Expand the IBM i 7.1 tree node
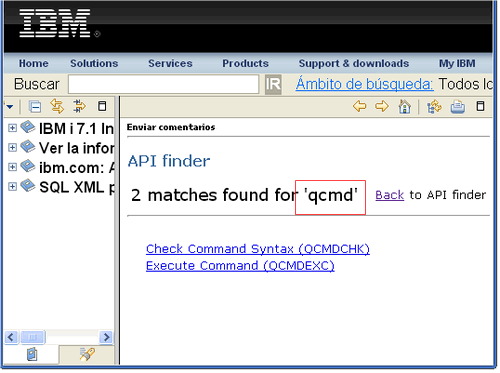The height and width of the screenshot is (373, 500). [12, 128]
